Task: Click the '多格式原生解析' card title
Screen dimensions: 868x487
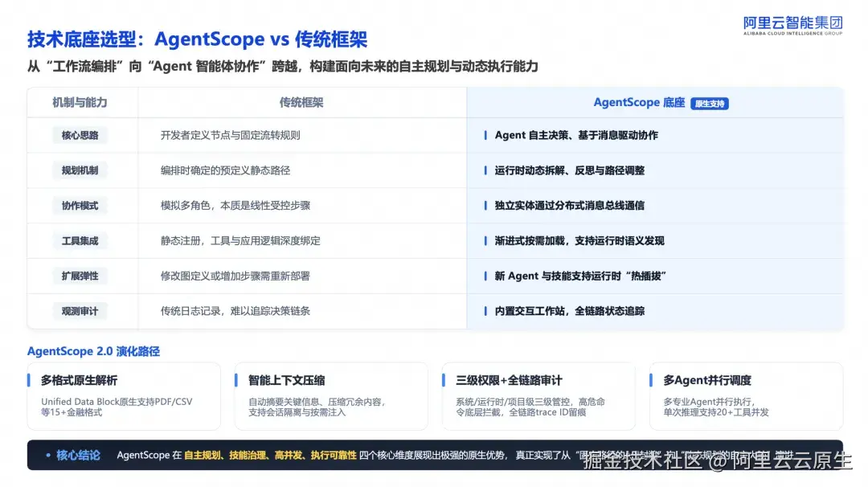Action: tap(79, 380)
